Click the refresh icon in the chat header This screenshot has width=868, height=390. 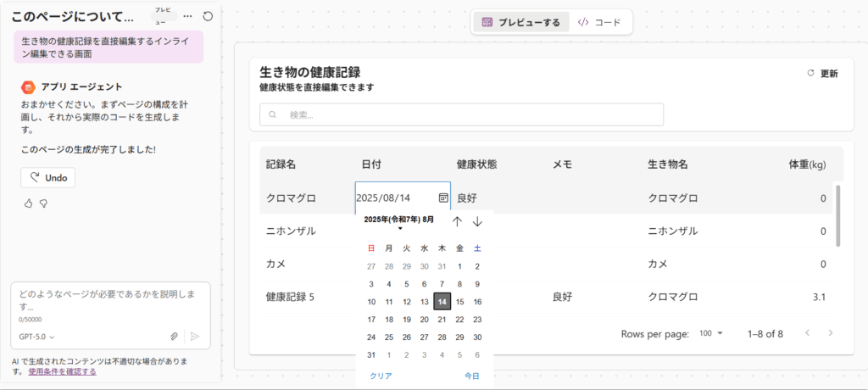[x=208, y=16]
